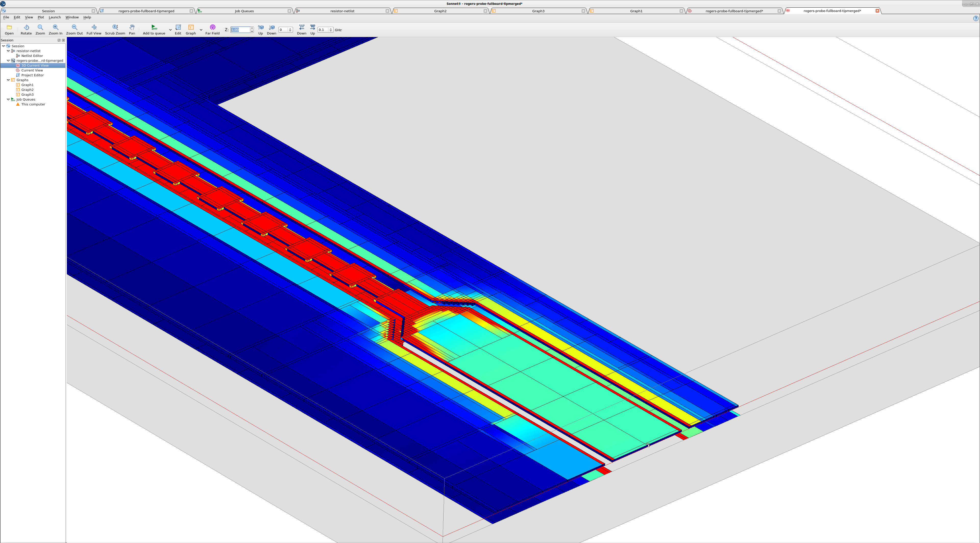Collapse the resistor-netlist tree node
The width and height of the screenshot is (980, 543).
click(8, 51)
